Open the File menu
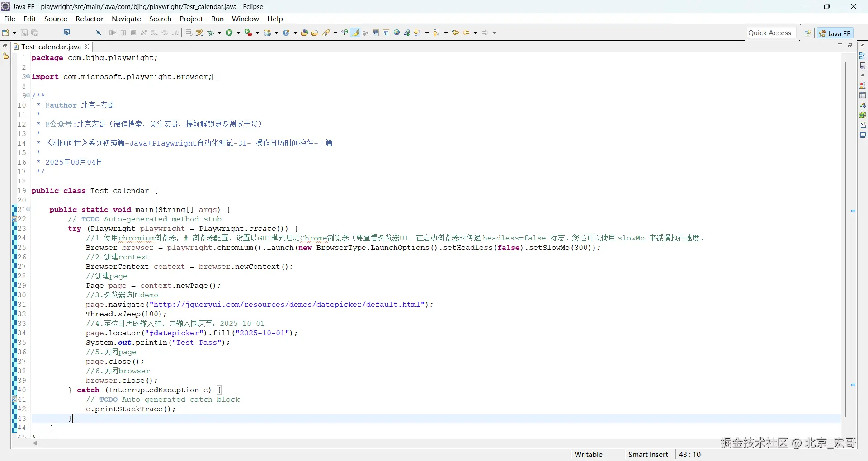The width and height of the screenshot is (868, 461). click(9, 19)
